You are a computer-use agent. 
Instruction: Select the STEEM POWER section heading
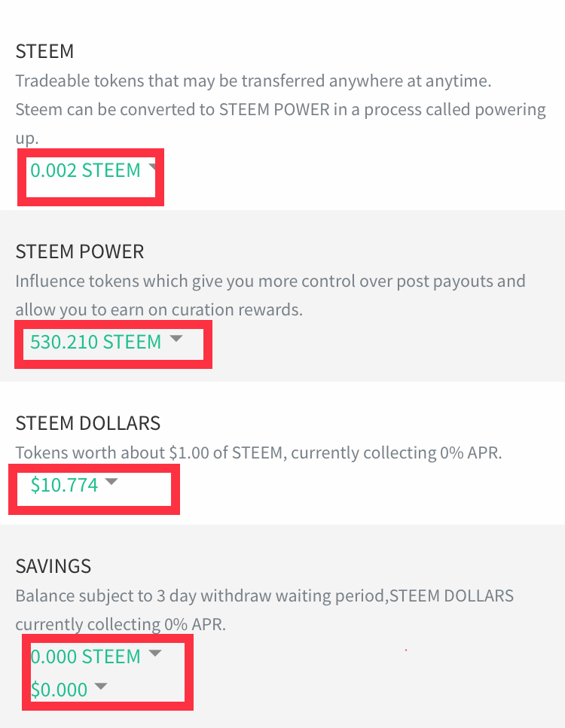(80, 251)
